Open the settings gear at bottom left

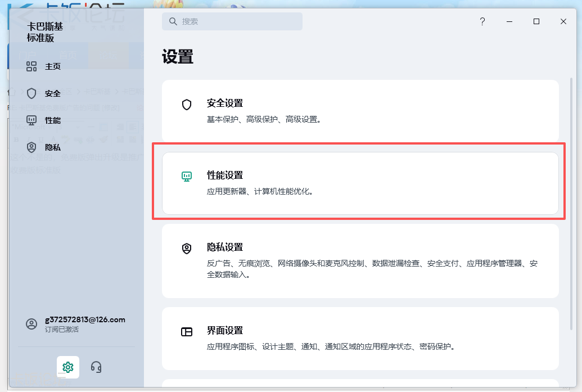(x=67, y=367)
